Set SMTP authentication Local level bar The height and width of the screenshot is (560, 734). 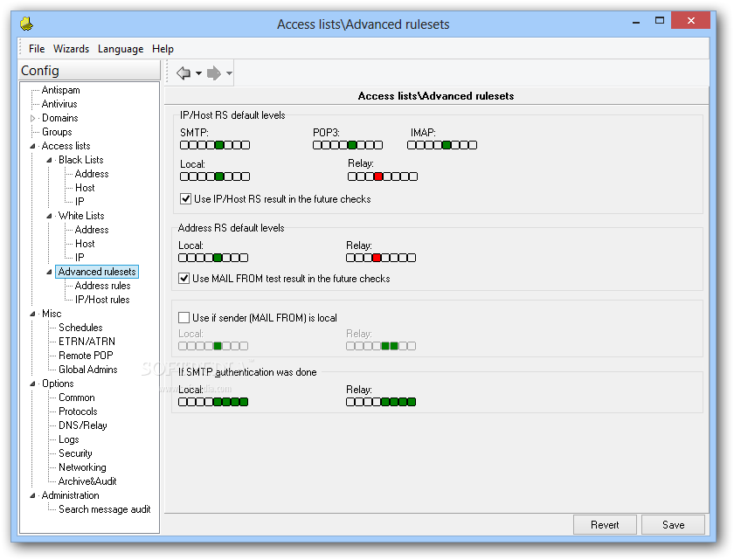click(x=213, y=402)
